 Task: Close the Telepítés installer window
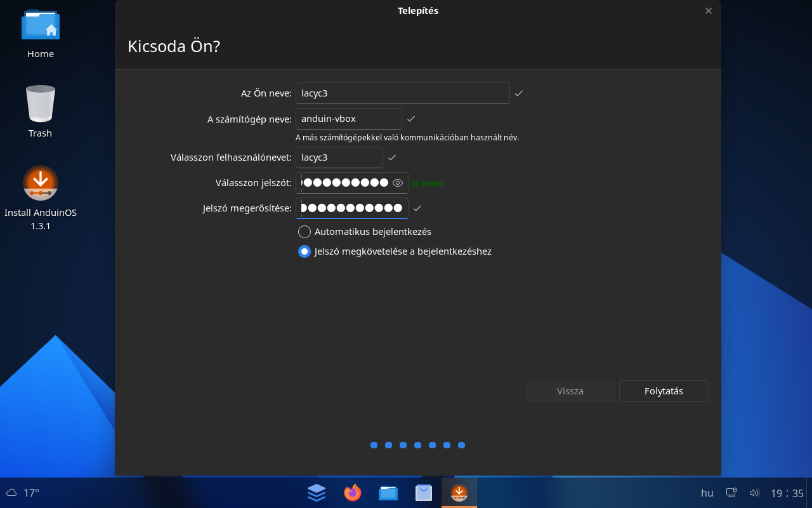(709, 11)
